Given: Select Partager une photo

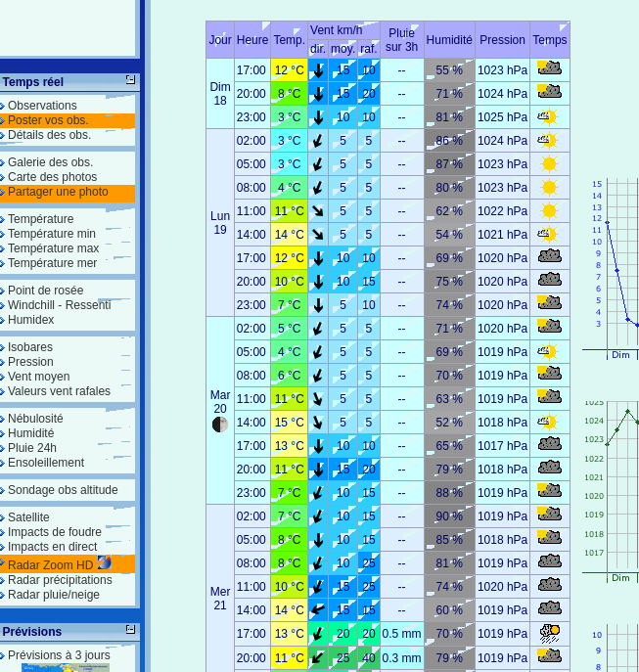Looking at the screenshot, I should 58,192.
